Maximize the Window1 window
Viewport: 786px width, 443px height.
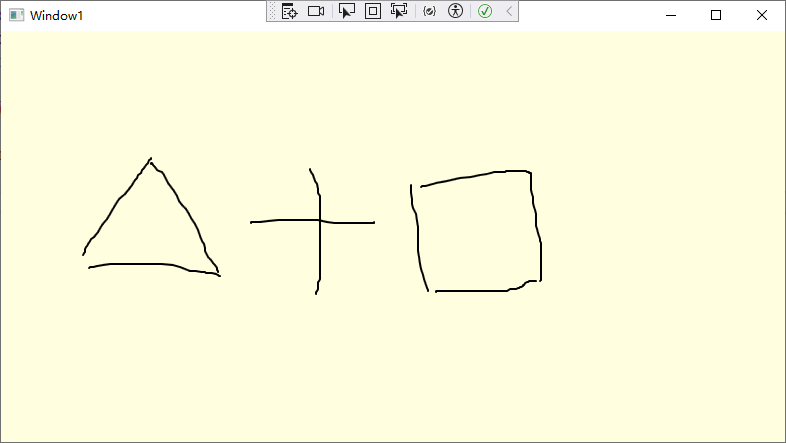point(716,15)
